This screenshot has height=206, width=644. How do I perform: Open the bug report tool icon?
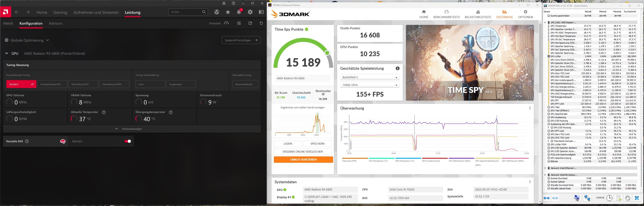pos(224,3)
